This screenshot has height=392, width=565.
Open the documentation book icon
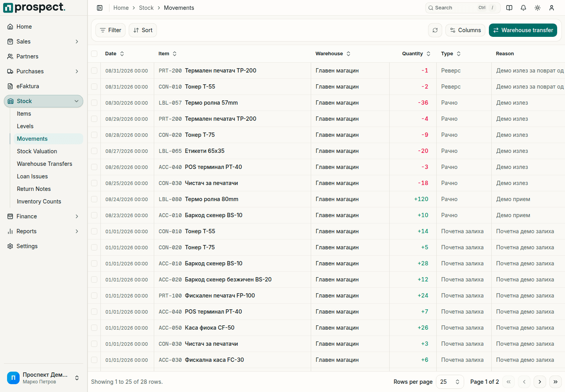[509, 8]
